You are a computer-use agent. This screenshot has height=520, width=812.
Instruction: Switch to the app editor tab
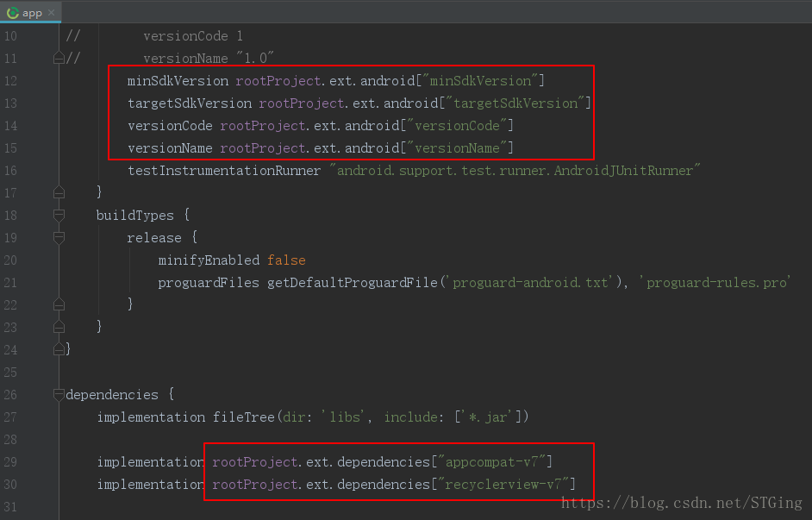pos(30,12)
